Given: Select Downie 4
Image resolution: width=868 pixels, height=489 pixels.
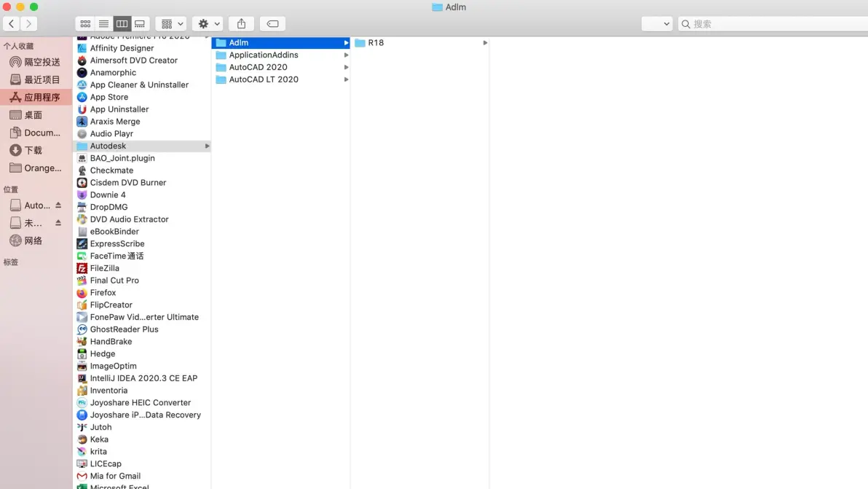Looking at the screenshot, I should 142,195.
